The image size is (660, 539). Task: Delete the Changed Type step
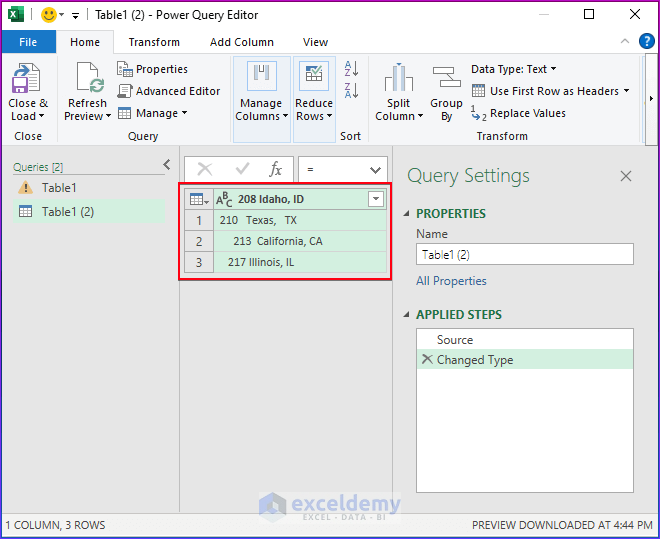tap(427, 359)
